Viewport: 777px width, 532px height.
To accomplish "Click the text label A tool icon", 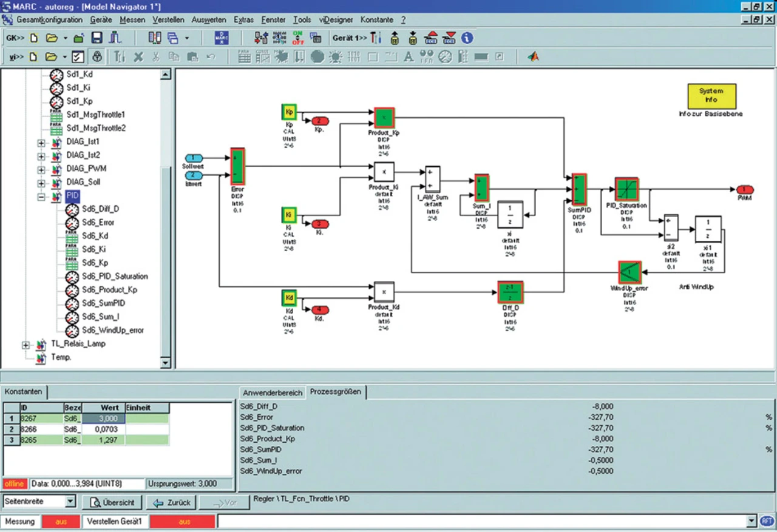I will tap(409, 57).
